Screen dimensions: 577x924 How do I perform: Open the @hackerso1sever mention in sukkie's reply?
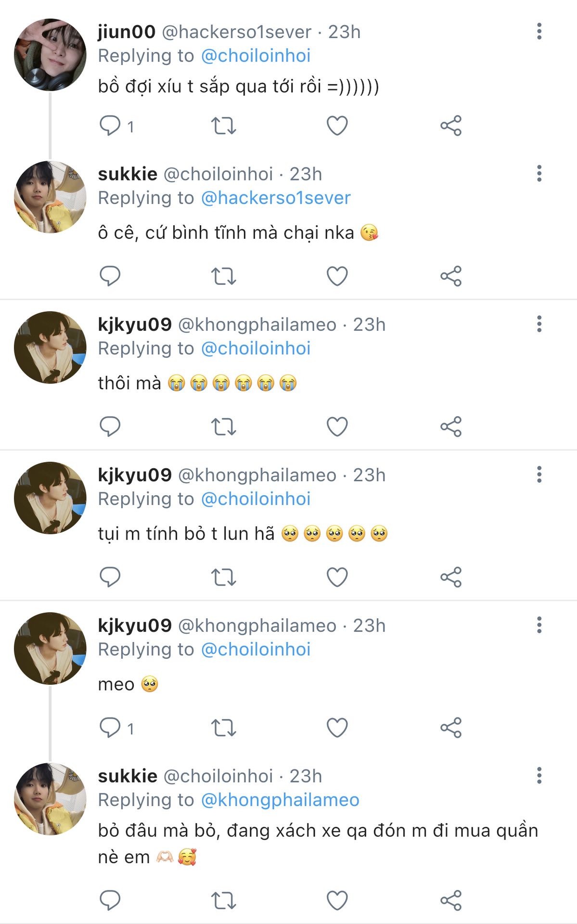[x=276, y=198]
